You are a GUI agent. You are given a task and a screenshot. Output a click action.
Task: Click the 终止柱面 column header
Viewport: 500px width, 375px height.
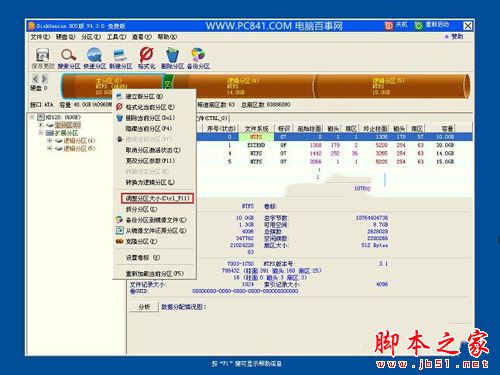tap(375, 128)
